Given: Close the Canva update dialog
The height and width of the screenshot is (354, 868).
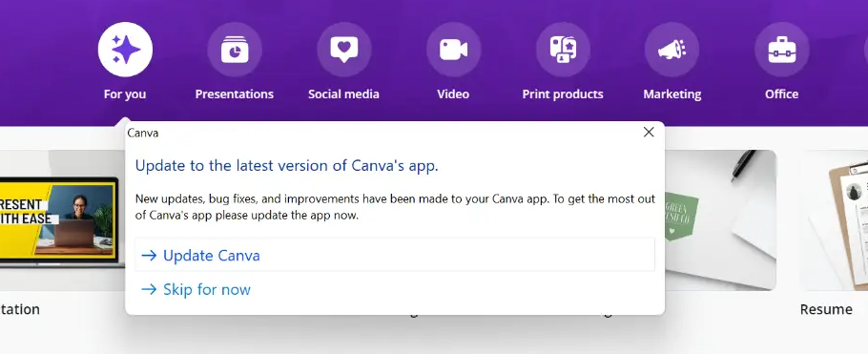Looking at the screenshot, I should (649, 132).
